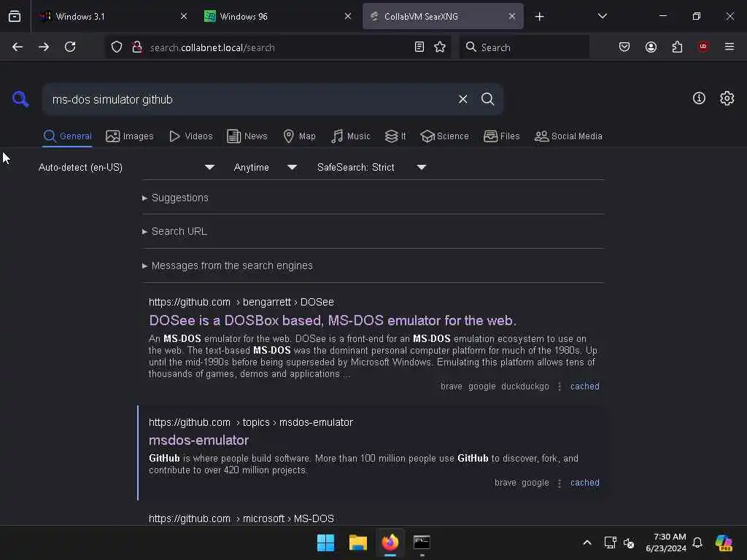Open msdos-emulator result options dots
Image resolution: width=747 pixels, height=560 pixels.
(560, 483)
